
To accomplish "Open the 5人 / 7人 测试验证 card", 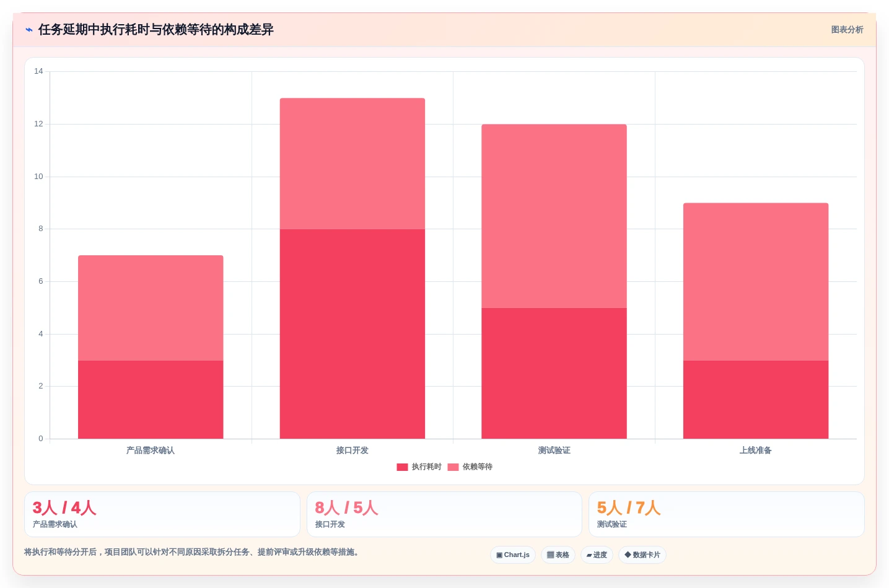I will (x=726, y=514).
